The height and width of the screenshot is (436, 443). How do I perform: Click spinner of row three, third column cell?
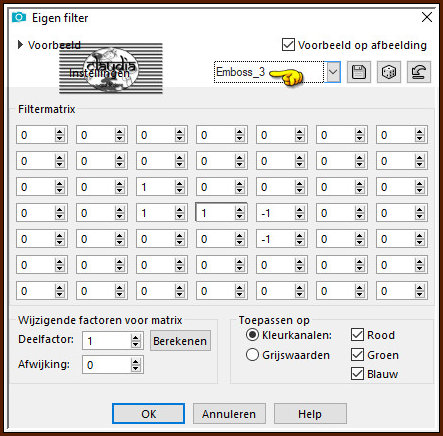[x=180, y=187]
